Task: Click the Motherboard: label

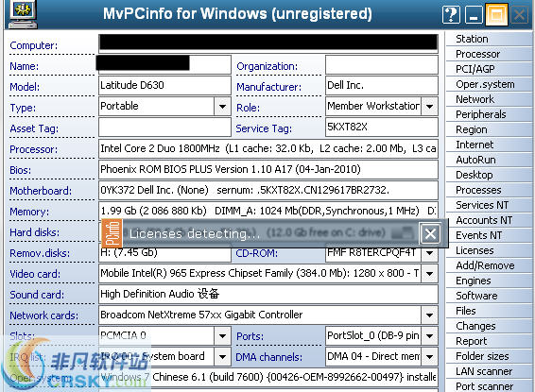Action: [41, 191]
